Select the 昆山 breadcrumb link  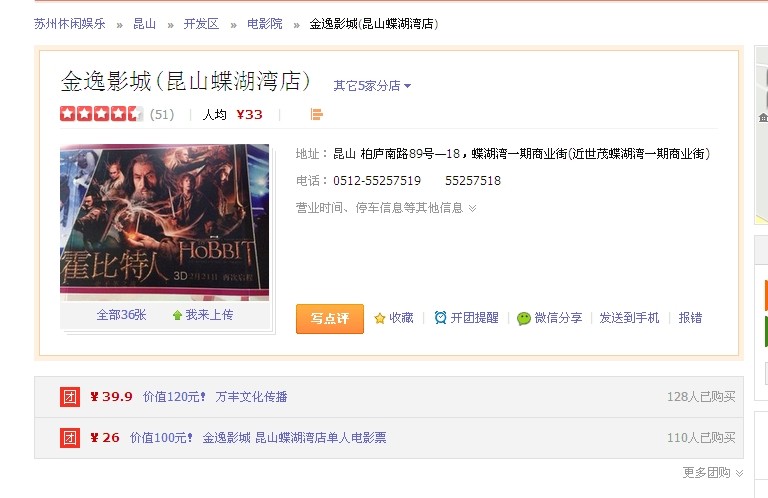coord(144,24)
